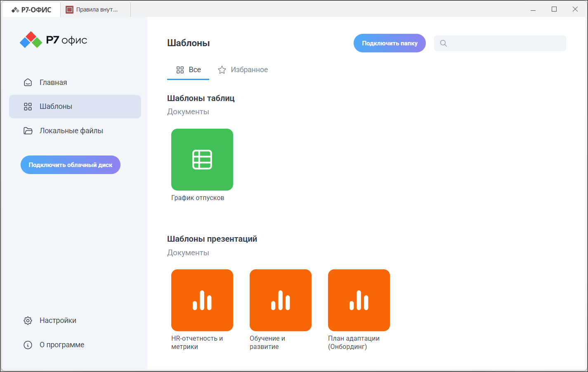Focus the templates search field

click(x=500, y=43)
